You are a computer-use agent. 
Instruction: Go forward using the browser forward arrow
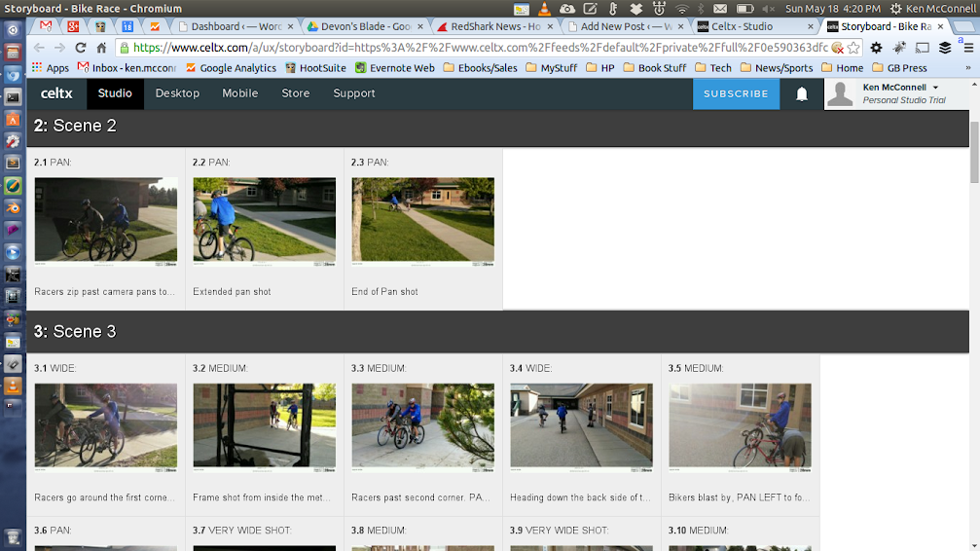tap(59, 48)
